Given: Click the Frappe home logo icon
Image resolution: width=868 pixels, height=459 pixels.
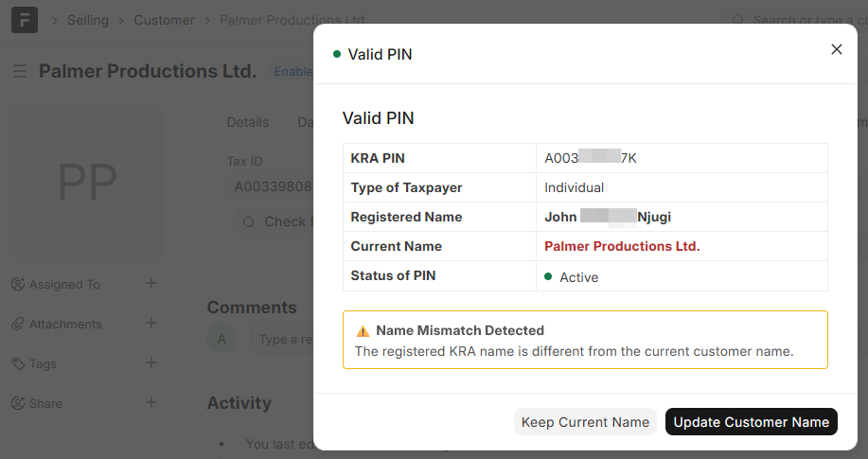Looking at the screenshot, I should coord(25,20).
